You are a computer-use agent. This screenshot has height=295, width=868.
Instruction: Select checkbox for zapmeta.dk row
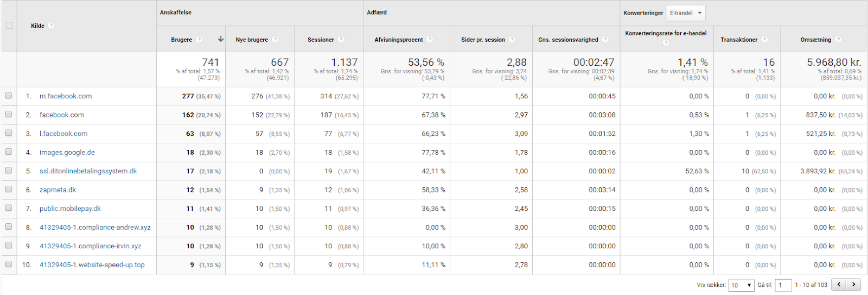coord(9,190)
